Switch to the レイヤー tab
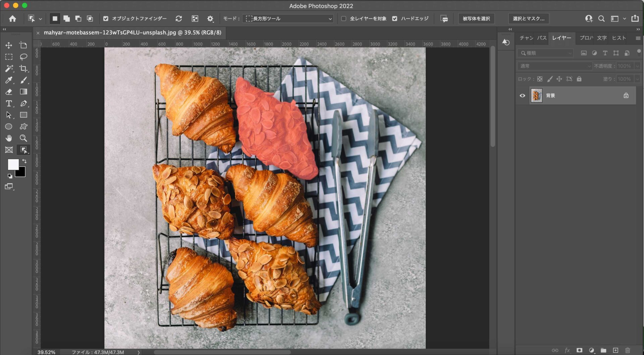Screen dimensions: 644x355 (x=562, y=38)
